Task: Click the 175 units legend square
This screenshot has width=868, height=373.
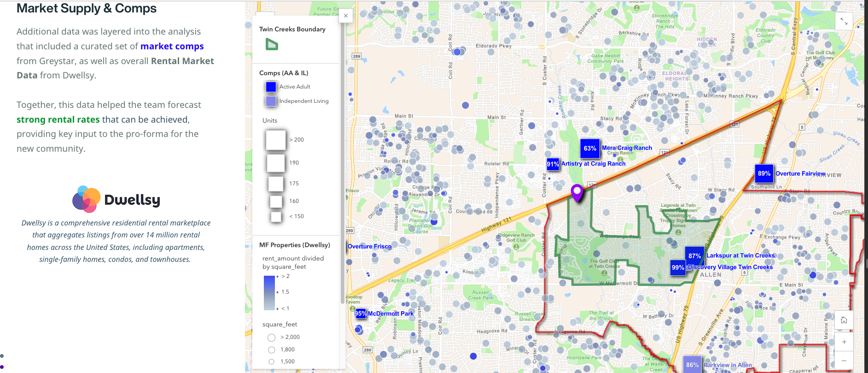Action: coord(276,184)
